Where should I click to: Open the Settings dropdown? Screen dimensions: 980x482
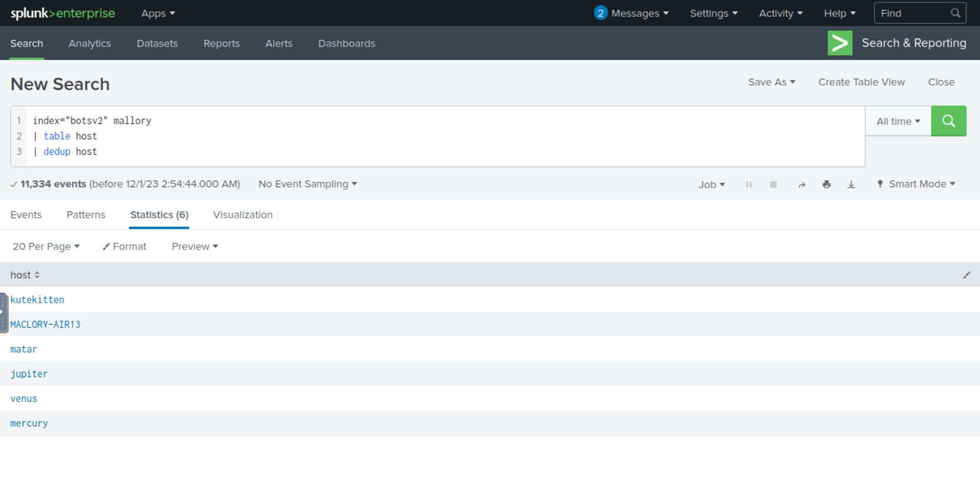[x=714, y=13]
